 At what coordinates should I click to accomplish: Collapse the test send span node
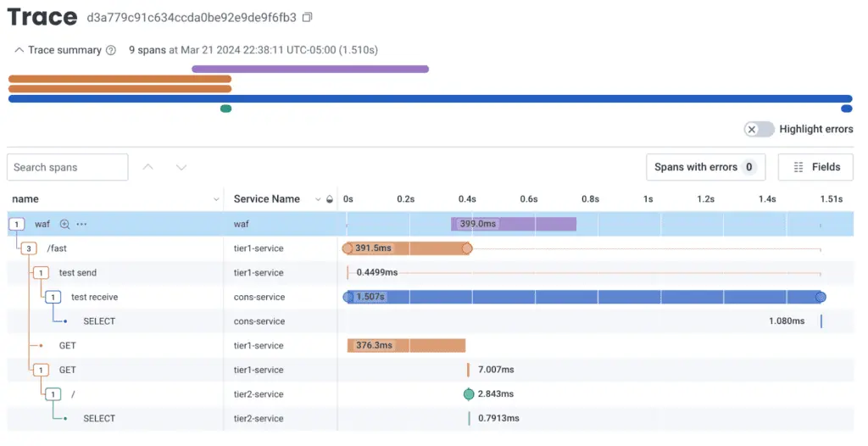41,273
